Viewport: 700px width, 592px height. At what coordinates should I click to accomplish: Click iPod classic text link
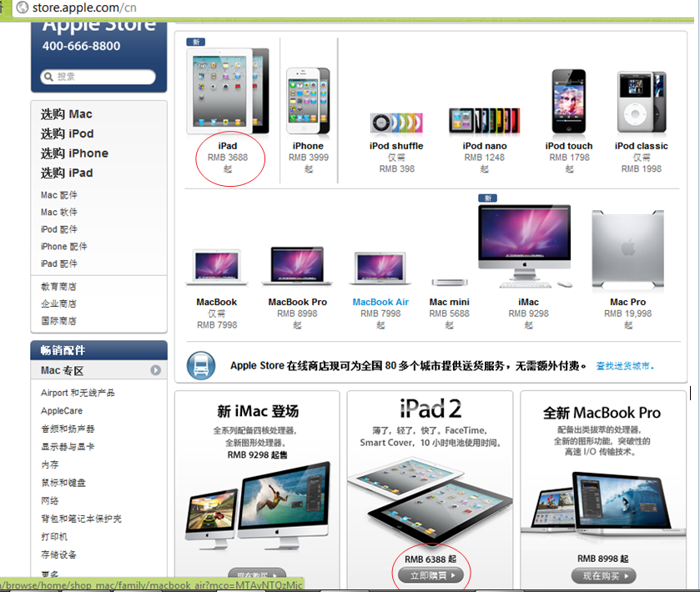tap(642, 146)
